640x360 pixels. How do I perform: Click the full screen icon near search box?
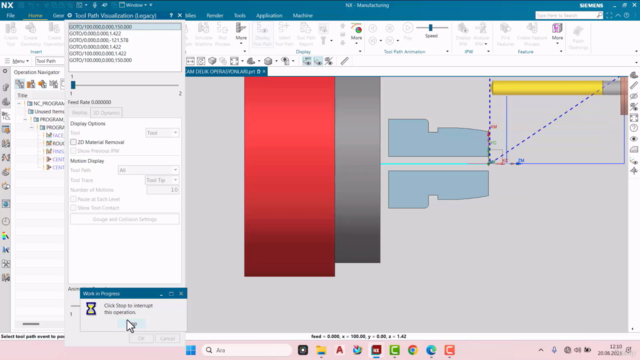point(609,16)
